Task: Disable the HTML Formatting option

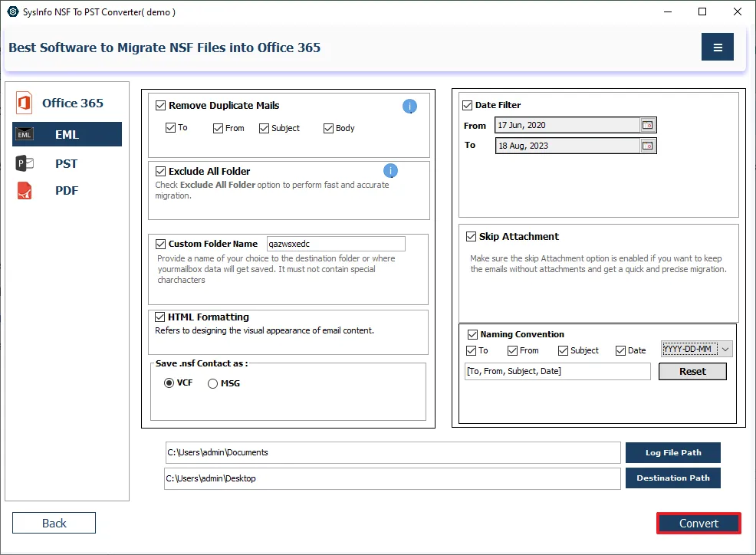Action: [x=161, y=317]
